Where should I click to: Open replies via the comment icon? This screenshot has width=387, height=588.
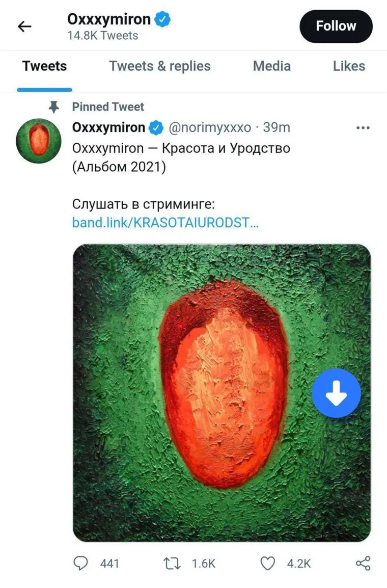coord(81,563)
